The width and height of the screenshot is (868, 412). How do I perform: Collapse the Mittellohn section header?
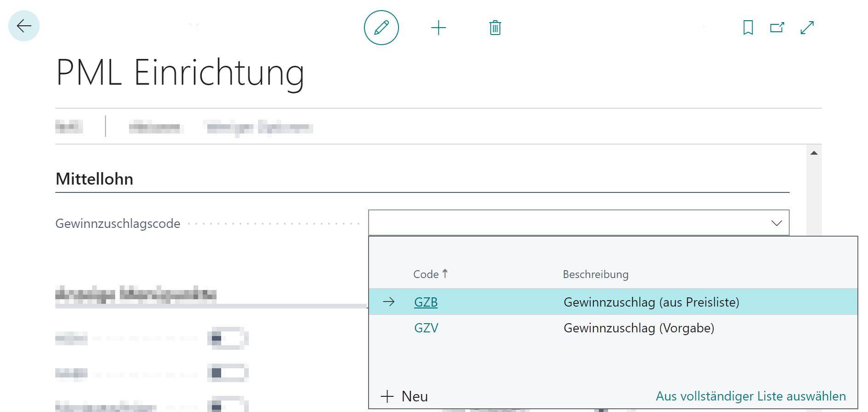click(x=94, y=179)
